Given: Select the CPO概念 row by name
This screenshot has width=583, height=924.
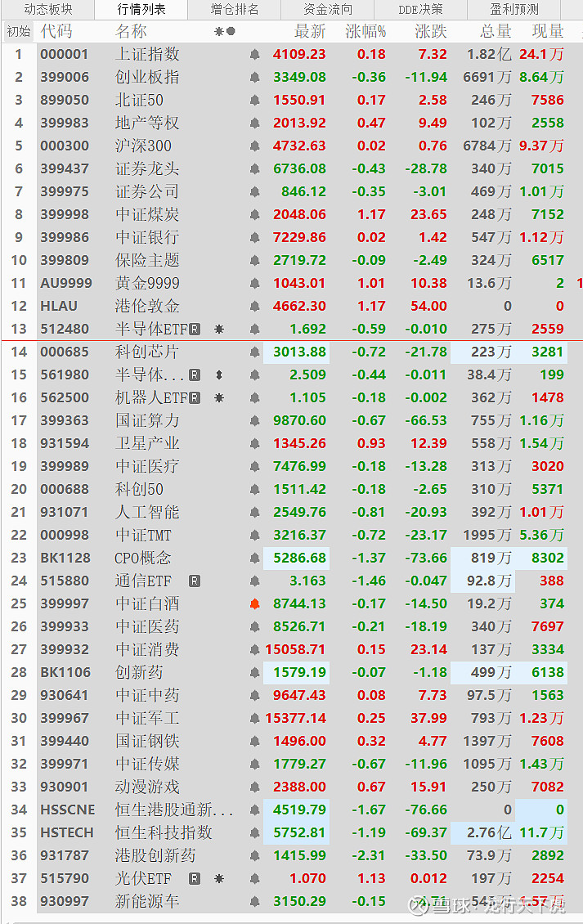Looking at the screenshot, I should click(143, 558).
